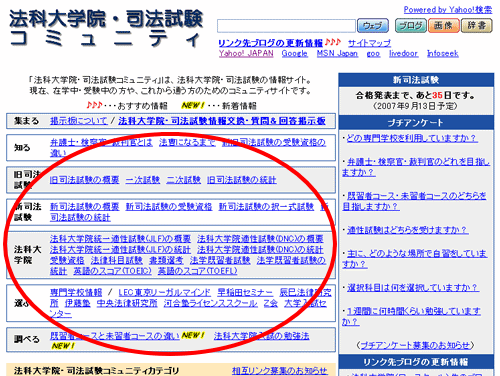Open リンク先ブログの更新情報 link near search

(270, 43)
